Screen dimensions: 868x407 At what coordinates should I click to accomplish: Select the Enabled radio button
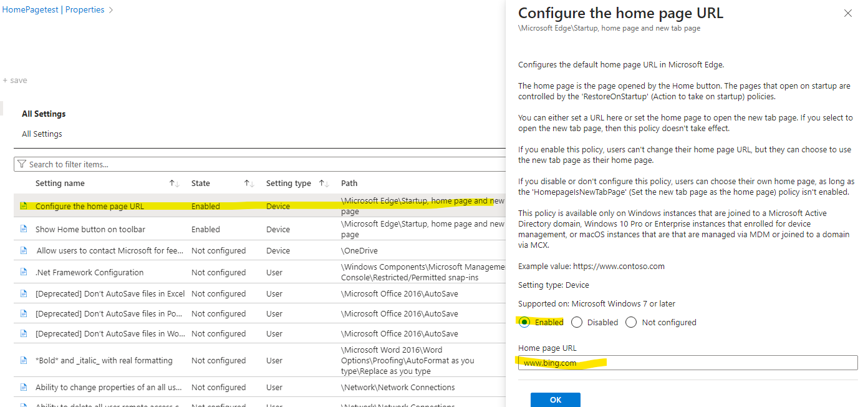[524, 322]
